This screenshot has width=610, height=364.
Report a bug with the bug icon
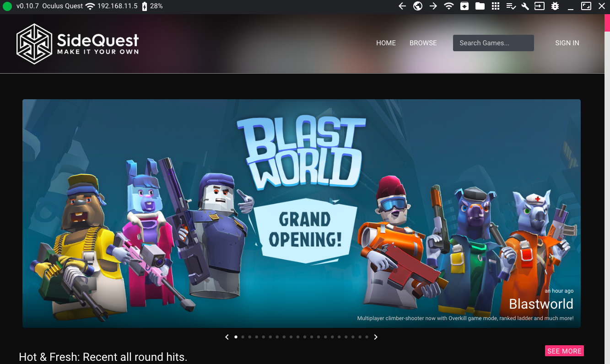tap(555, 6)
